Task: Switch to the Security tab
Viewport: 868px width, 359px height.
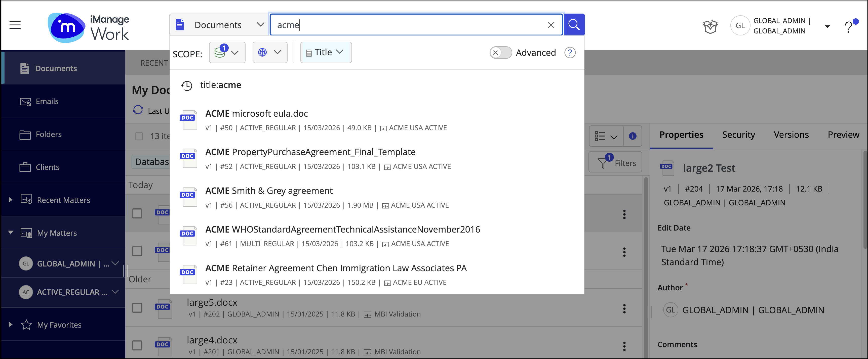Action: point(738,135)
